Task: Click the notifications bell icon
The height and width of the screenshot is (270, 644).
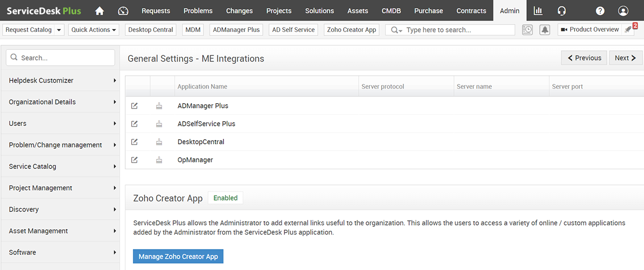Action: tap(545, 30)
